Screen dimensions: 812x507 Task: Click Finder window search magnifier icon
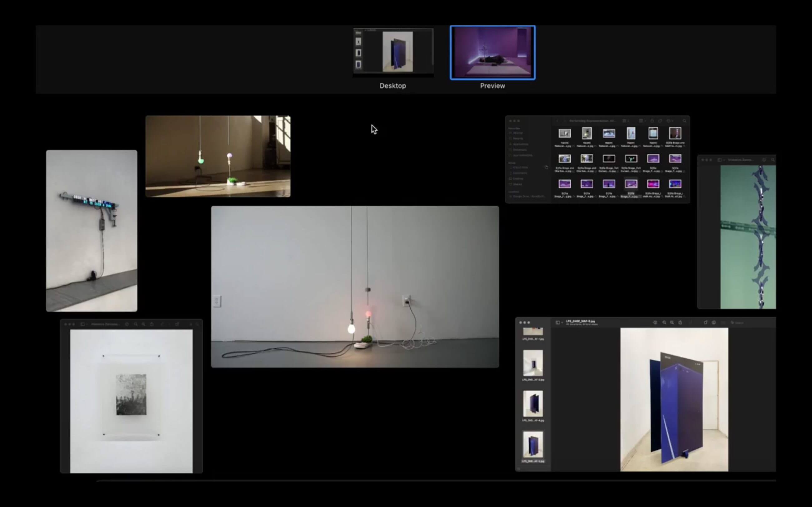[x=685, y=121]
